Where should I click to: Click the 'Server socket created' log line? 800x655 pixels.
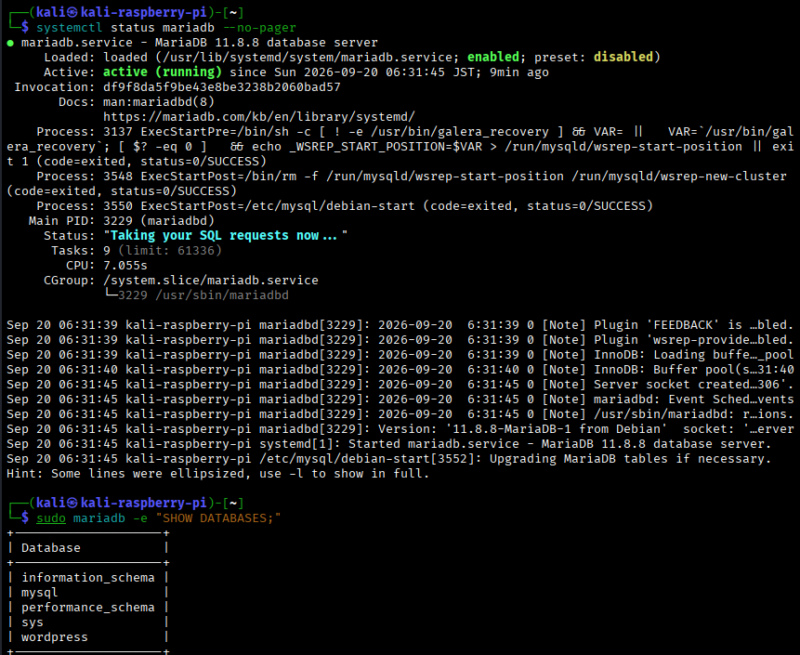pyautogui.click(x=400, y=384)
